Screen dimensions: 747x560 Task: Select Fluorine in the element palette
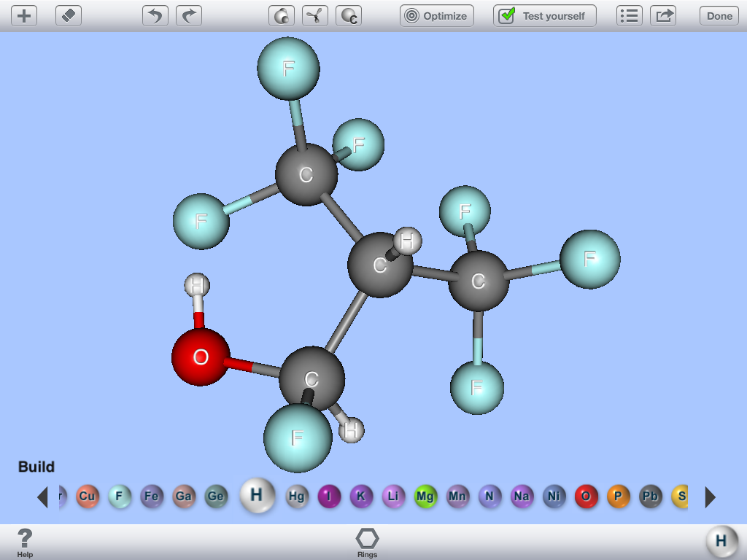119,497
